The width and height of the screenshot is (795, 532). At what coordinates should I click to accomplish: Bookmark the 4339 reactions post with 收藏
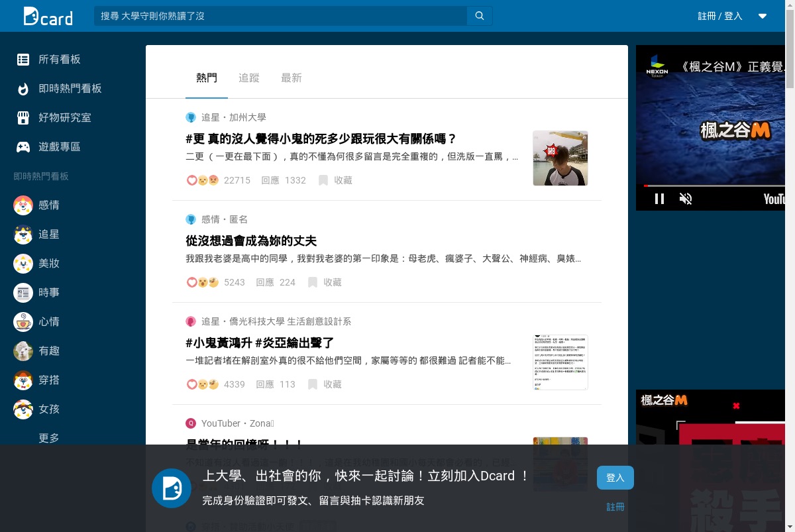pyautogui.click(x=325, y=384)
